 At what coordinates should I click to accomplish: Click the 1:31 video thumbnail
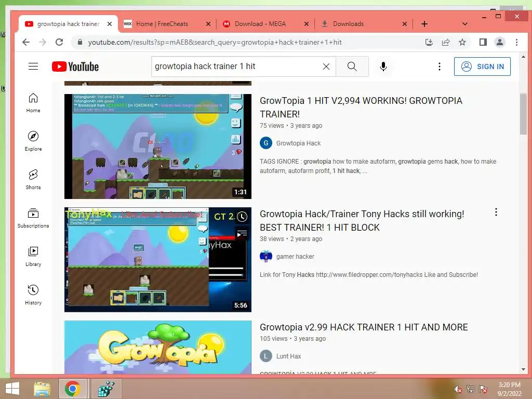[158, 146]
